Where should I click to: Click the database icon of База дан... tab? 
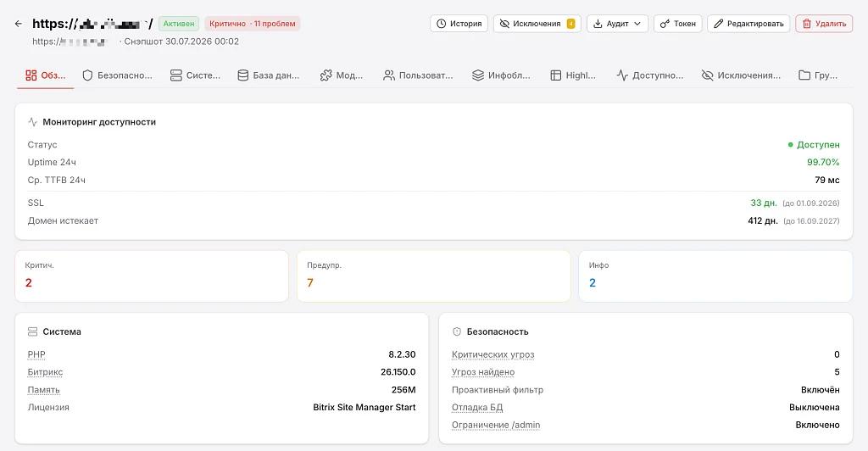coord(243,75)
